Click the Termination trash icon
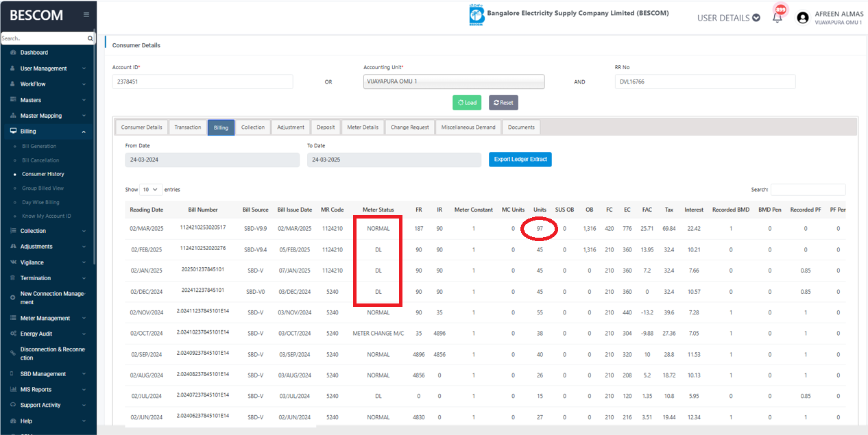This screenshot has width=868, height=435. (14, 278)
